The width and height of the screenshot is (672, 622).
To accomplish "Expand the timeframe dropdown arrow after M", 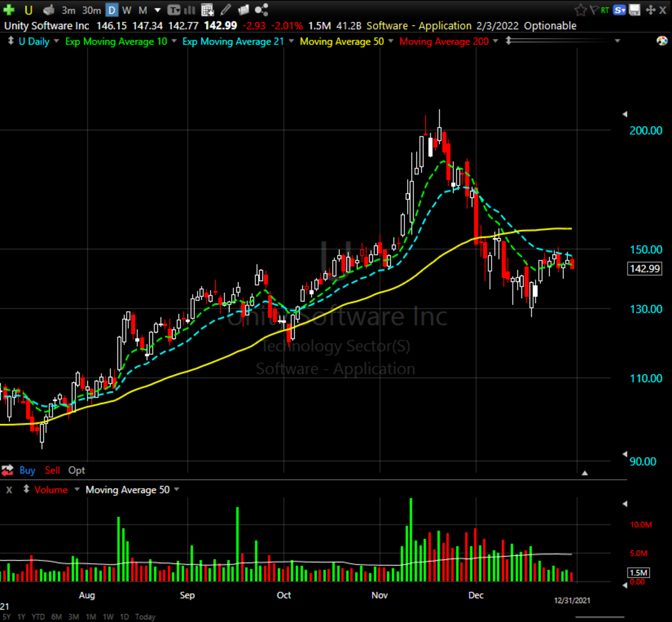I will (157, 10).
